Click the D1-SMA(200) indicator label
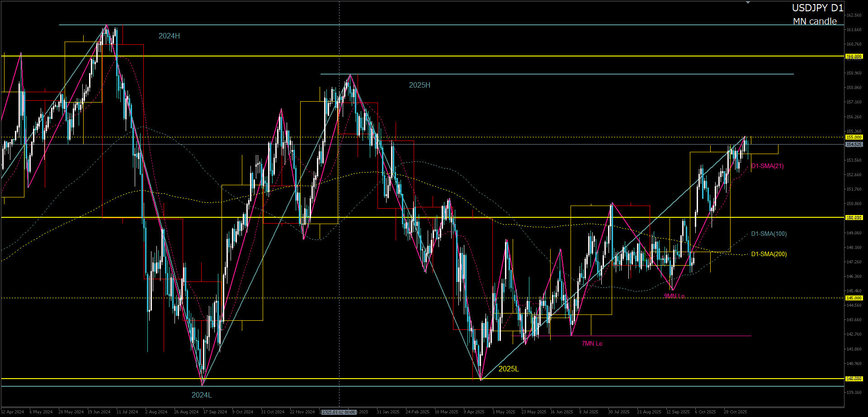The height and width of the screenshot is (417, 868). click(769, 254)
